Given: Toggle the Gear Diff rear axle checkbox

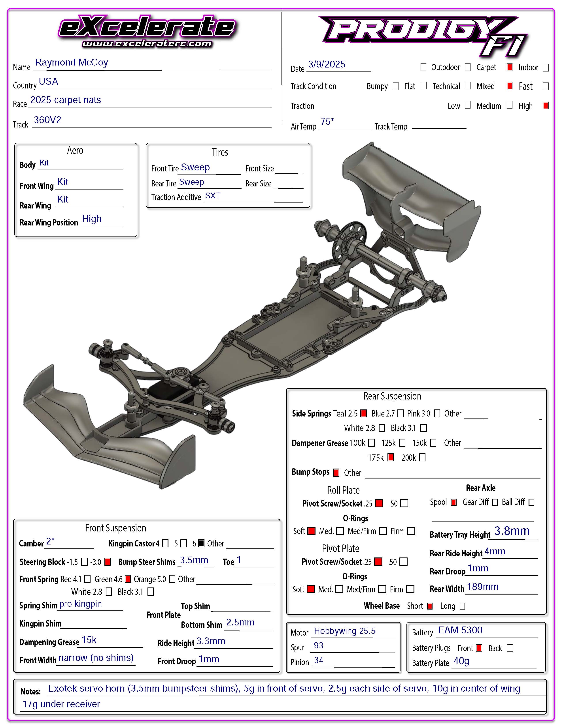Looking at the screenshot, I should pyautogui.click(x=495, y=502).
